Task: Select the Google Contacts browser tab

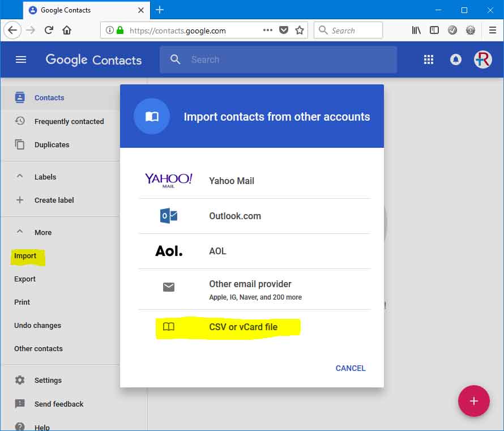Action: [x=87, y=10]
